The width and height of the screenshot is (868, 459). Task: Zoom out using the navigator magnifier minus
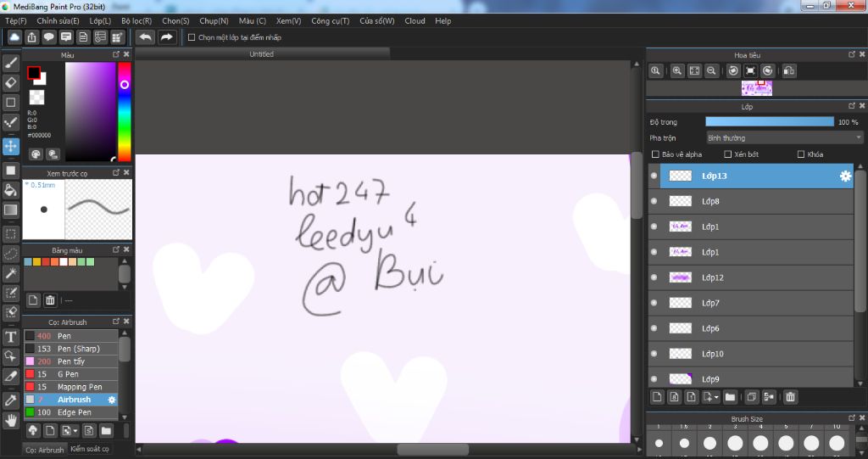coord(711,70)
